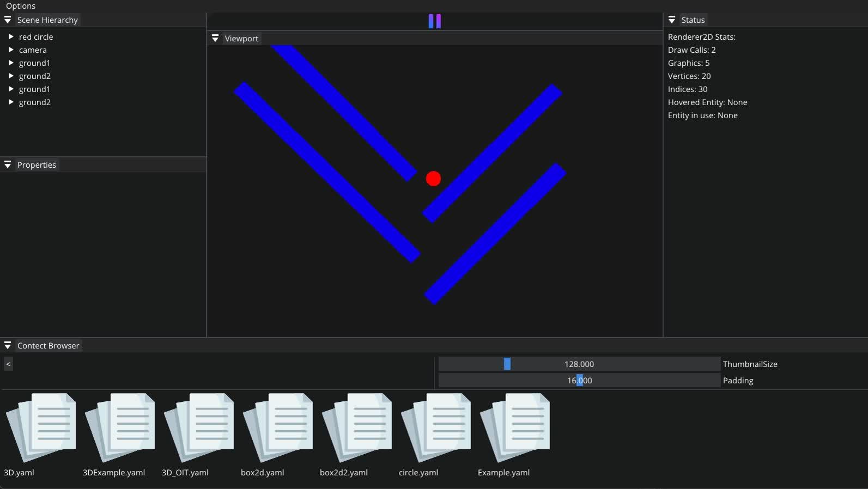
Task: Select the Properties tab title
Action: [37, 165]
